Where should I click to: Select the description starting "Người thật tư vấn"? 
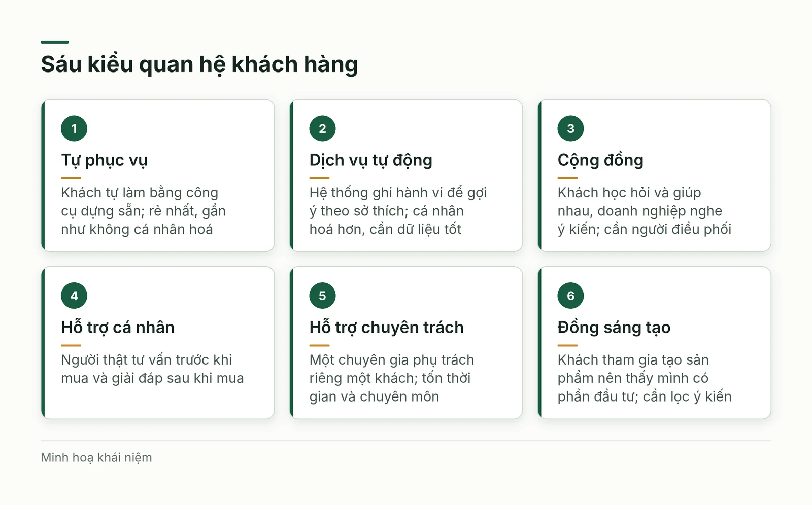click(x=152, y=369)
